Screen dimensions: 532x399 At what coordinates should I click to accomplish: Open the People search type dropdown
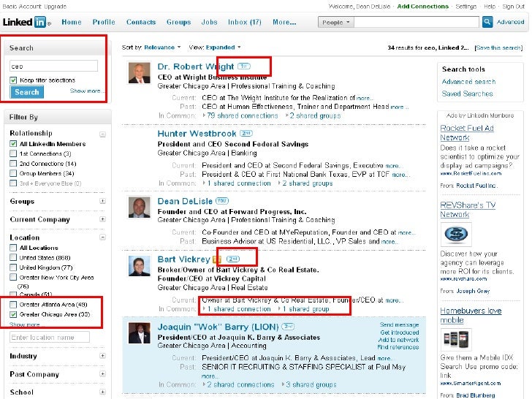(336, 23)
